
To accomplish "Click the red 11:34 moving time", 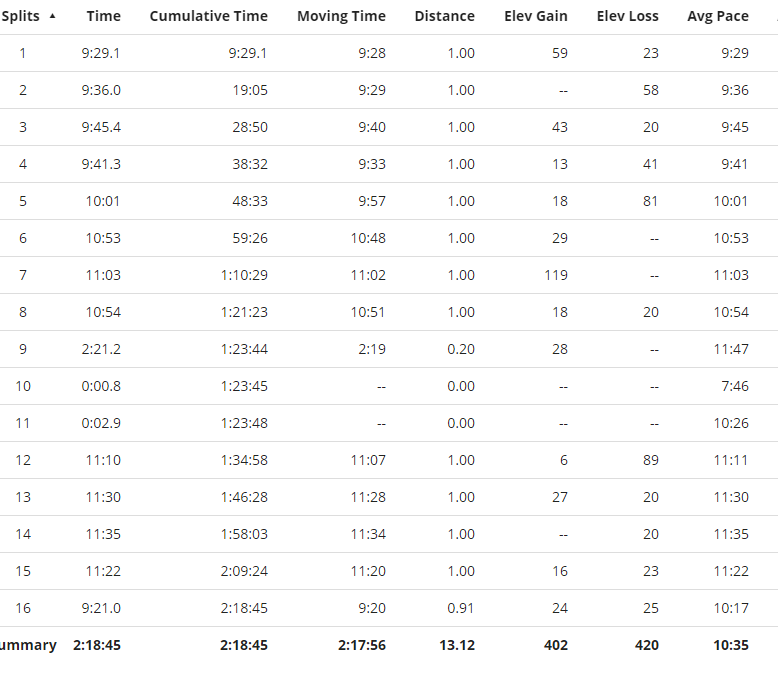I will tap(368, 534).
